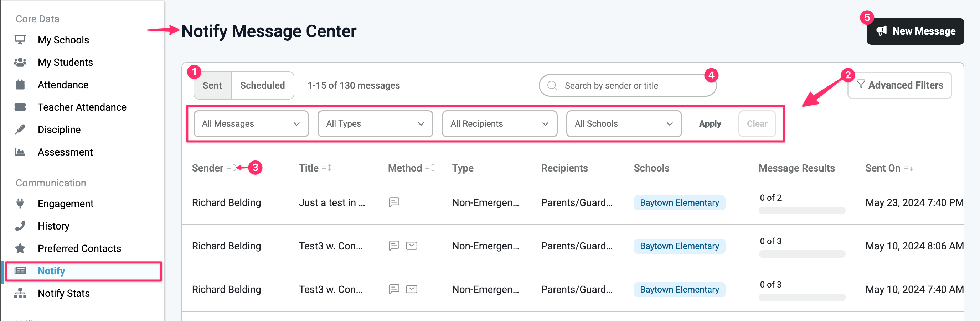The height and width of the screenshot is (321, 980).
Task: Open Engagement under Communication
Action: pyautogui.click(x=66, y=204)
